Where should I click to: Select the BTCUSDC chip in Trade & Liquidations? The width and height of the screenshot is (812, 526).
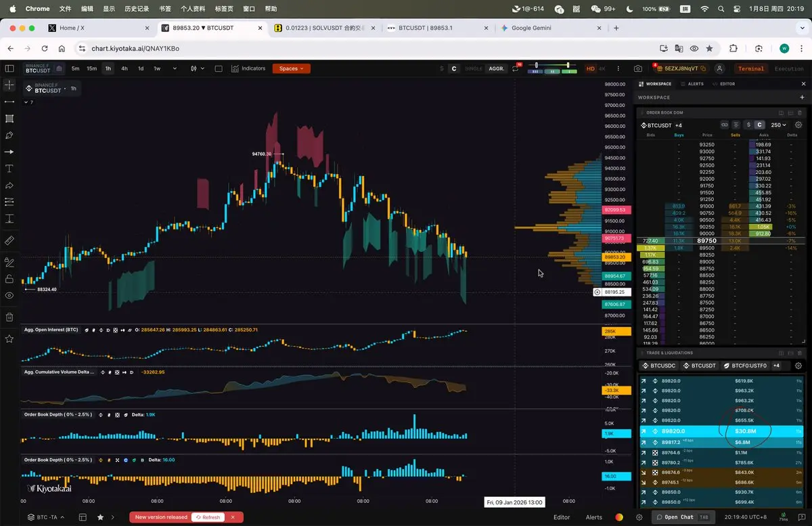pyautogui.click(x=658, y=366)
